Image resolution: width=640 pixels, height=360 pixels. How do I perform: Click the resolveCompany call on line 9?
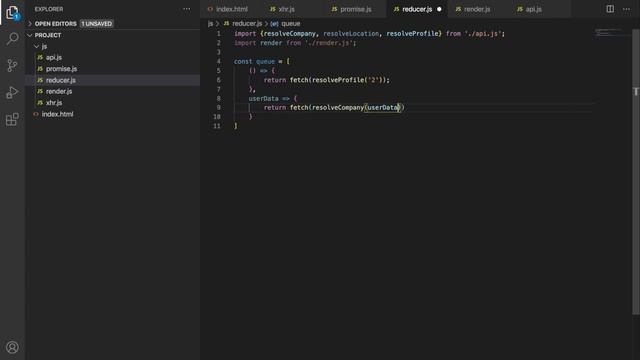[338, 107]
